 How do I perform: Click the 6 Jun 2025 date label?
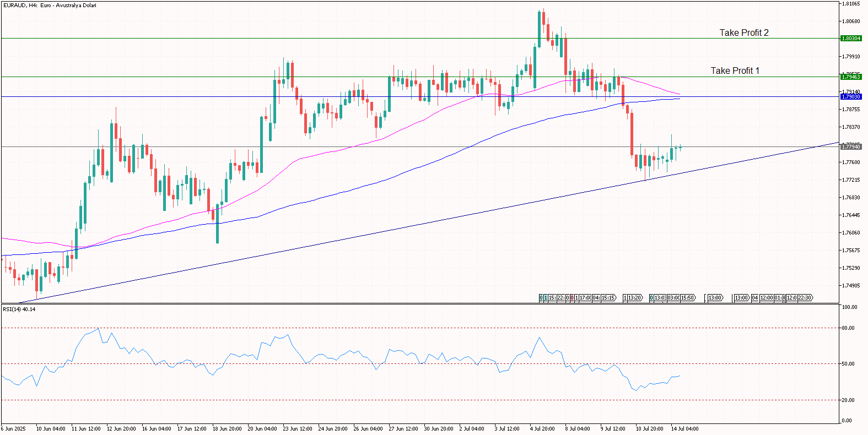(13, 429)
